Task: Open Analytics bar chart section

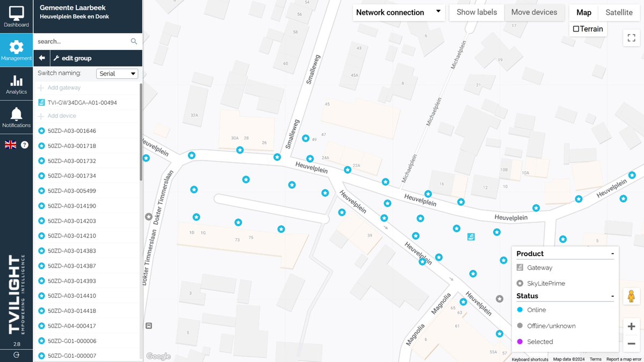Action: pyautogui.click(x=16, y=84)
